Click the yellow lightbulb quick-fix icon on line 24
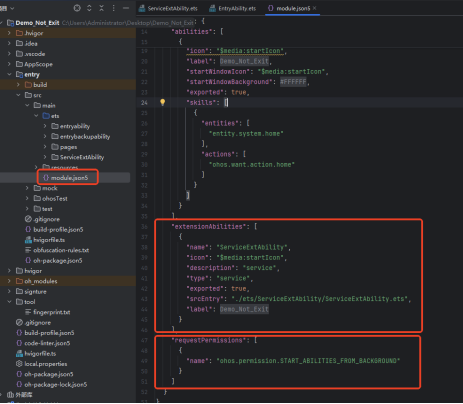This screenshot has width=463, height=404. (x=162, y=102)
